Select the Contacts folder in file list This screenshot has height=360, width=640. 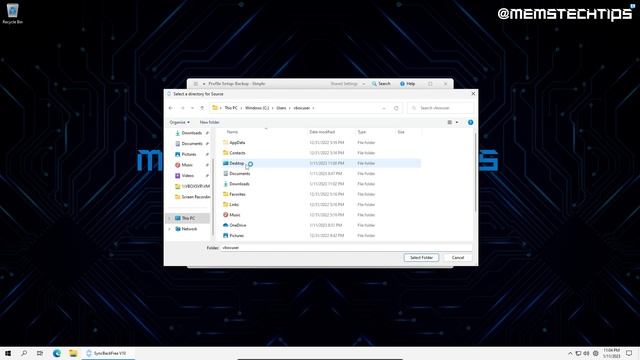click(x=237, y=153)
